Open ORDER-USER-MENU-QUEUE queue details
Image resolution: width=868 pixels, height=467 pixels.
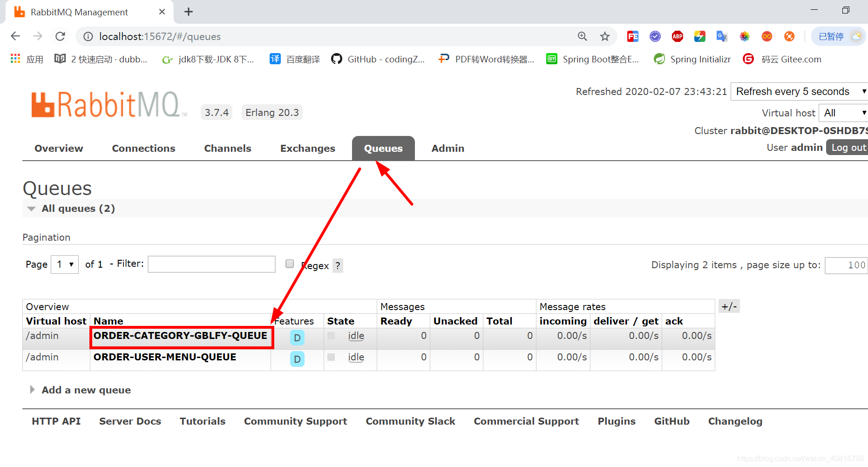click(x=165, y=357)
